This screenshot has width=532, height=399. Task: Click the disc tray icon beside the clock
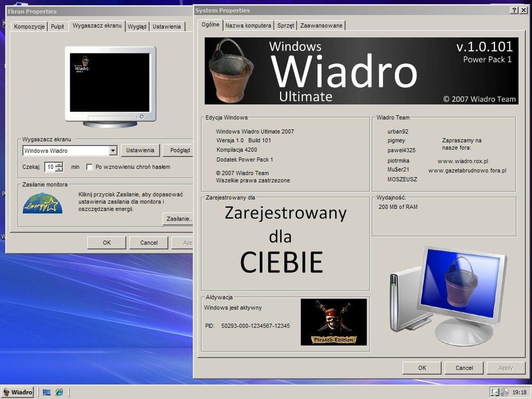coord(504,392)
